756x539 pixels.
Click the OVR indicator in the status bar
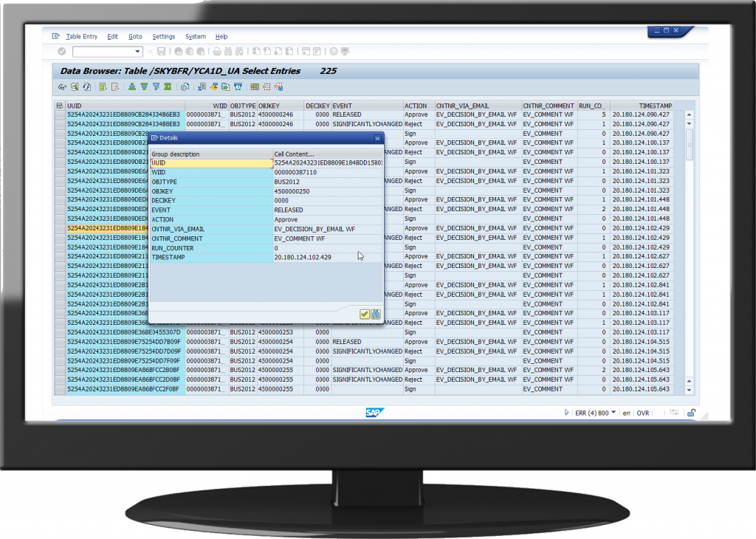(643, 413)
